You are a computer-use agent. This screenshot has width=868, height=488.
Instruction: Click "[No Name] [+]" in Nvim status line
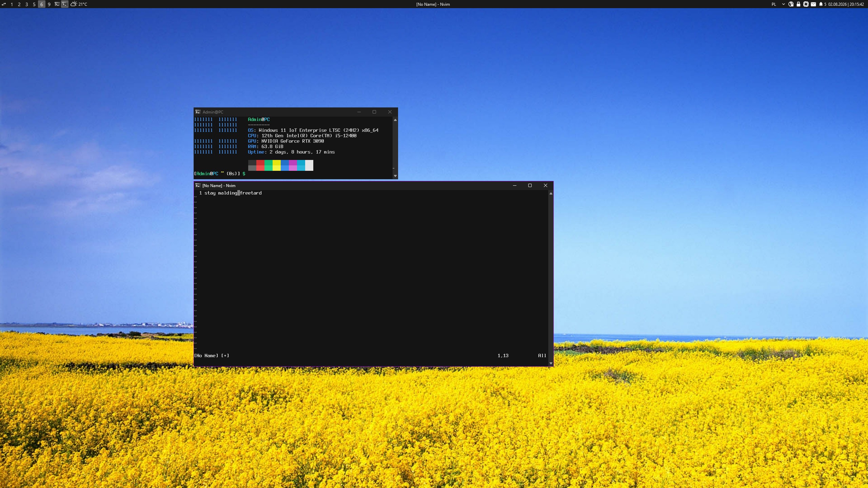212,355
